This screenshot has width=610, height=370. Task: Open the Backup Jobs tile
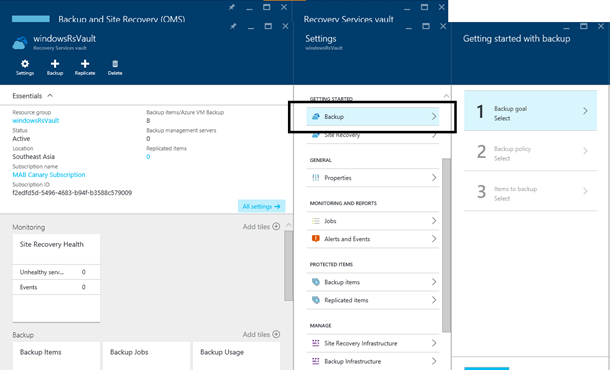tap(146, 356)
